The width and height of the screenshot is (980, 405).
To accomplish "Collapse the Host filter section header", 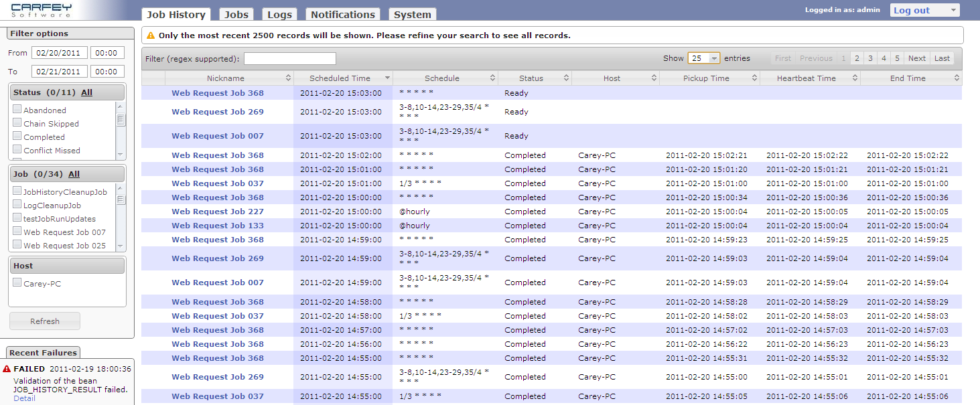I will 67,266.
